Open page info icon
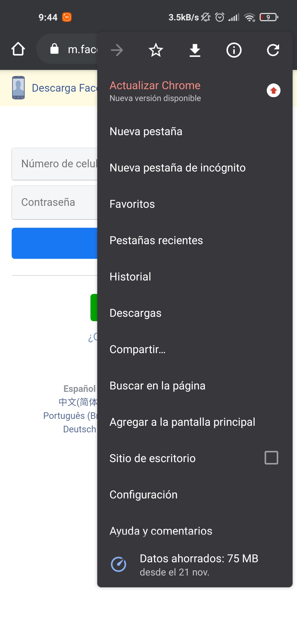The width and height of the screenshot is (297, 644). (234, 50)
